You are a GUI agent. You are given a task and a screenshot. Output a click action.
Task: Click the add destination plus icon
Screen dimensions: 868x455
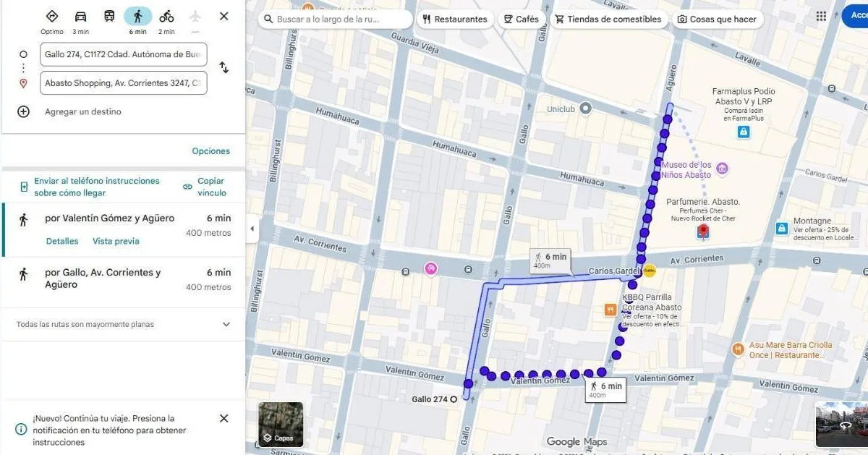click(23, 111)
